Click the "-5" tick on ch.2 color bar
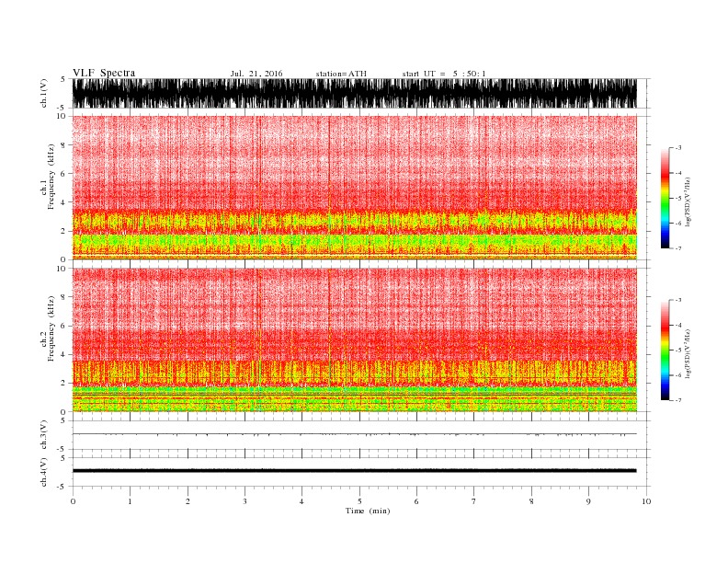 tap(677, 350)
